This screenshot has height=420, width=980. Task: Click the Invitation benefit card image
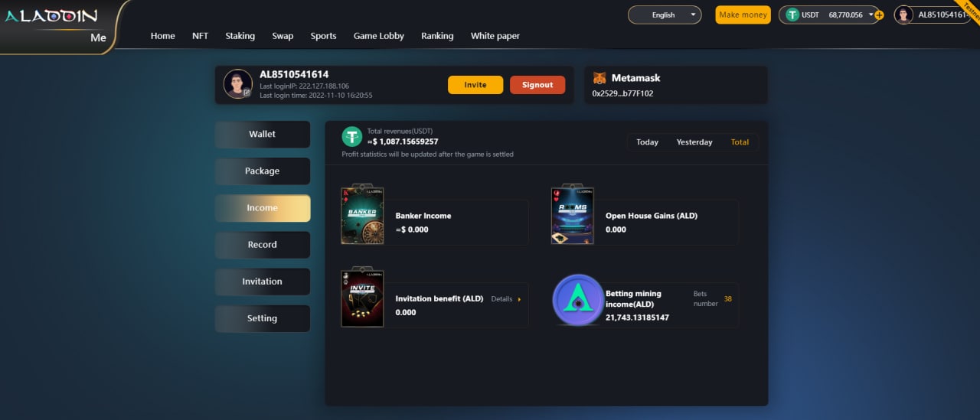tap(362, 298)
